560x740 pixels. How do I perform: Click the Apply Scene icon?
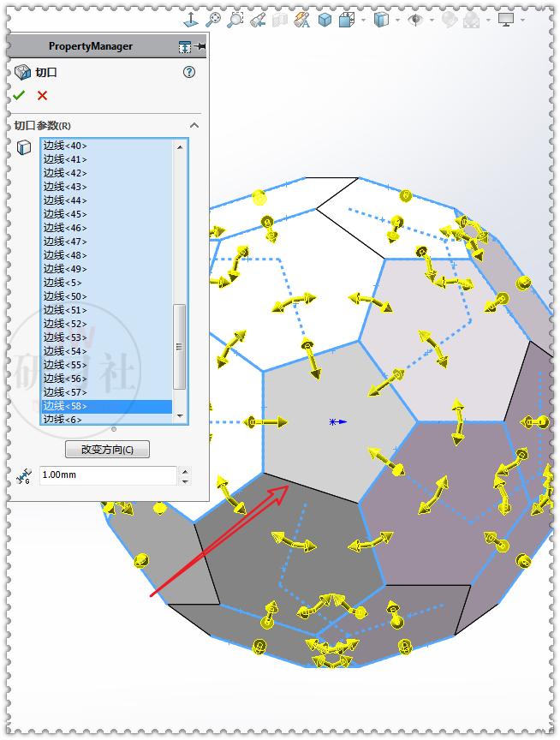(x=472, y=20)
